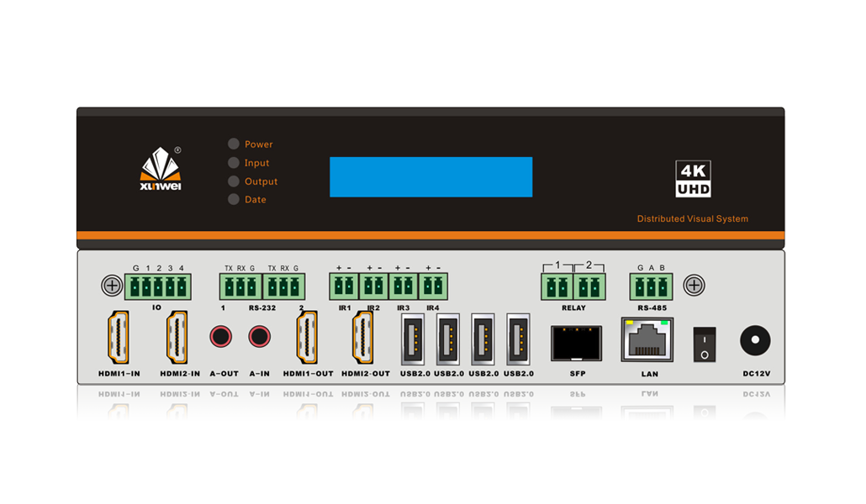866x504 pixels.
Task: Select the red A-IN audio jack
Action: [x=260, y=338]
